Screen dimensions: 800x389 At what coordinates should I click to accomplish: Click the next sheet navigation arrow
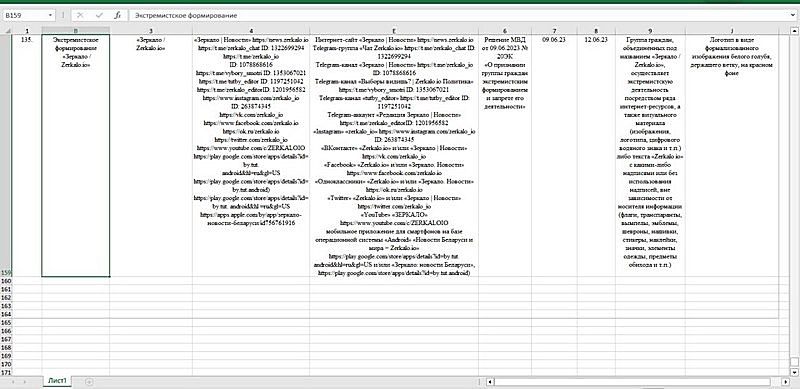[x=24, y=381]
